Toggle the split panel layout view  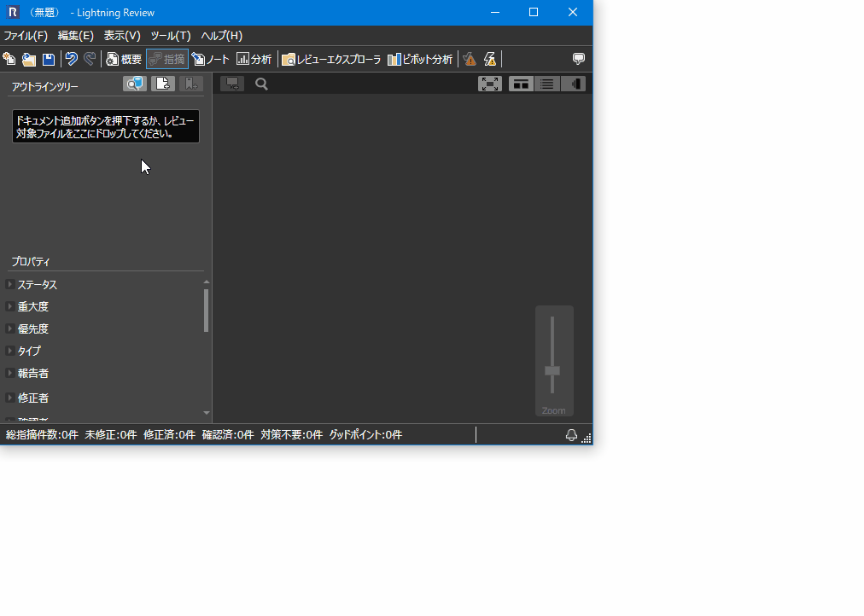click(x=522, y=84)
